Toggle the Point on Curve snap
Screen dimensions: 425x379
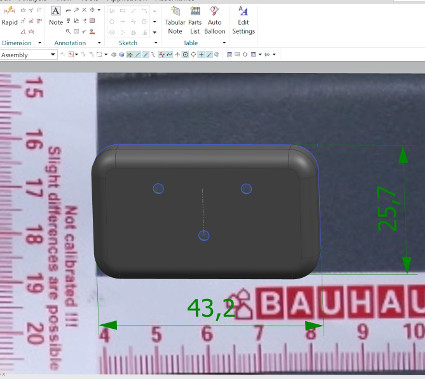(209, 55)
